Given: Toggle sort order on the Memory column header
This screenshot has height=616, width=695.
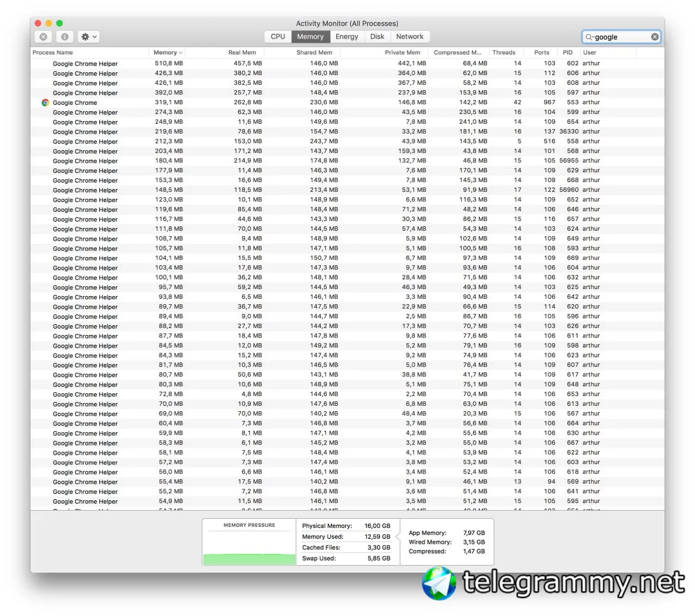Looking at the screenshot, I should pyautogui.click(x=167, y=53).
